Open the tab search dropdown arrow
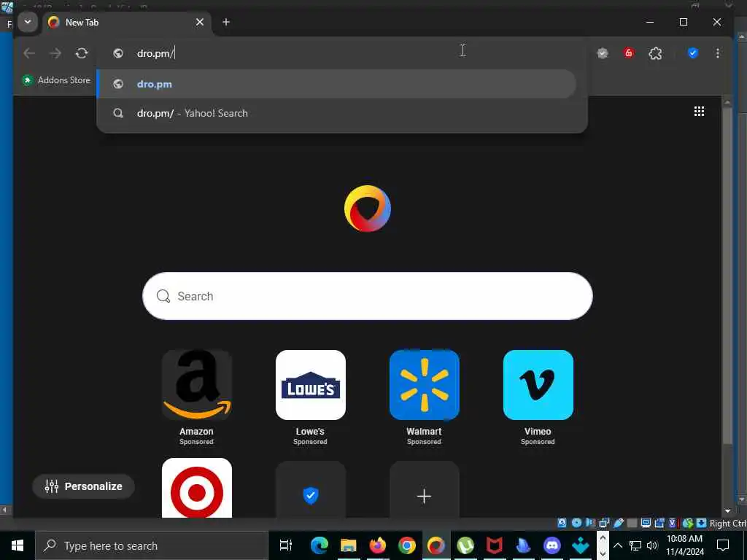Viewport: 747px width, 560px height. pyautogui.click(x=28, y=22)
